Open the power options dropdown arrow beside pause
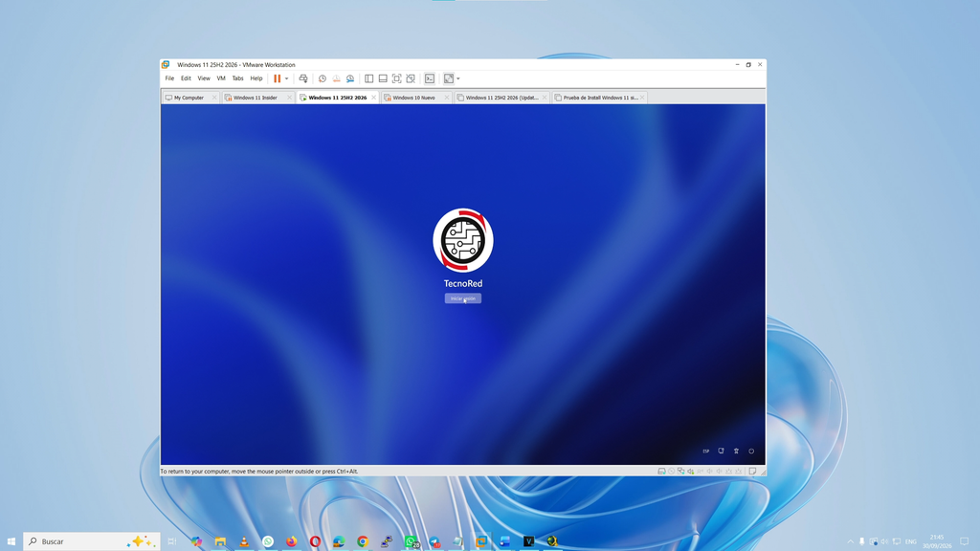 [287, 78]
